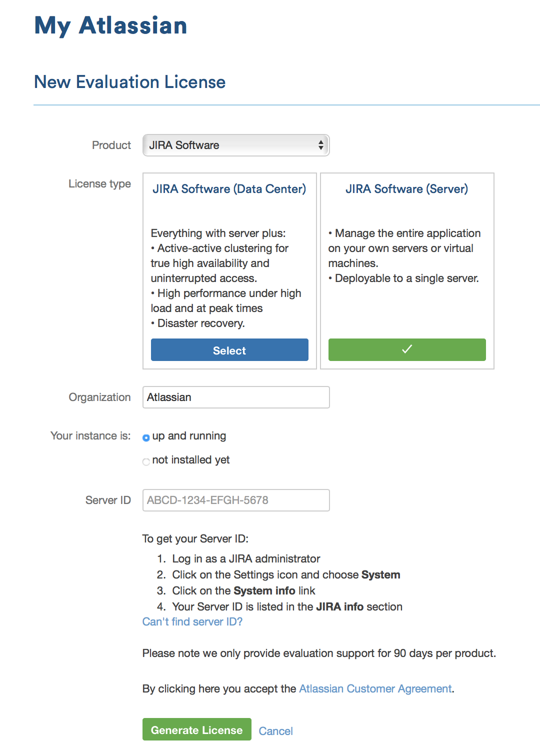Open the Product dropdown showing JIRA Software
Screen dimensions: 540x756
point(236,145)
